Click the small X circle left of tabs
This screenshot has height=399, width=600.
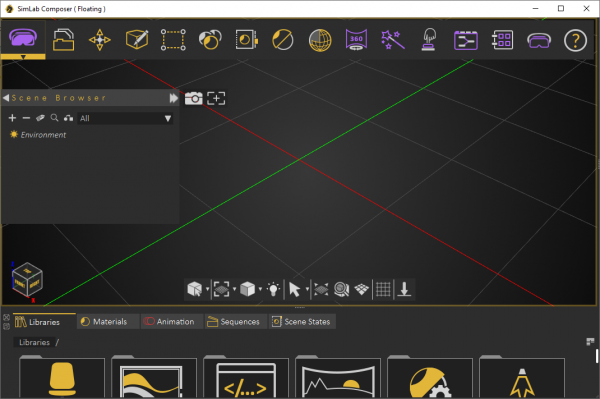pos(7,318)
